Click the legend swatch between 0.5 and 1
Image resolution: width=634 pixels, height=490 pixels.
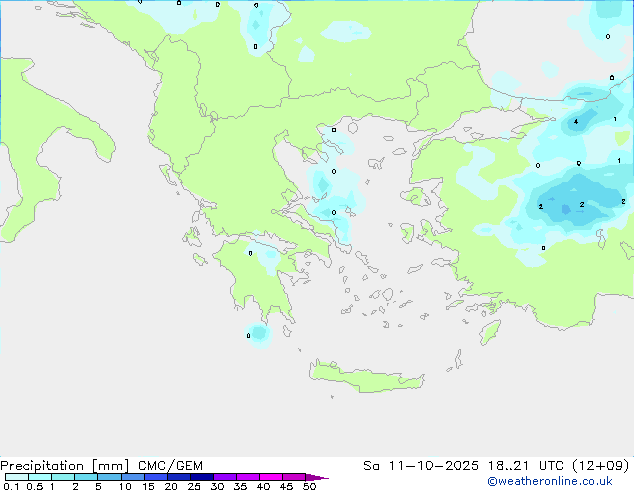40,477
